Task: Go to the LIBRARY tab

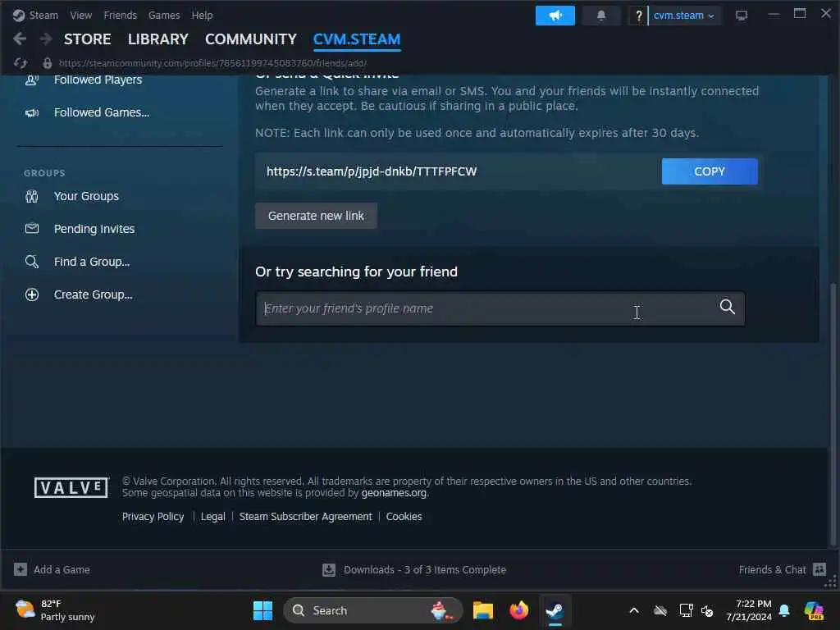Action: (158, 39)
